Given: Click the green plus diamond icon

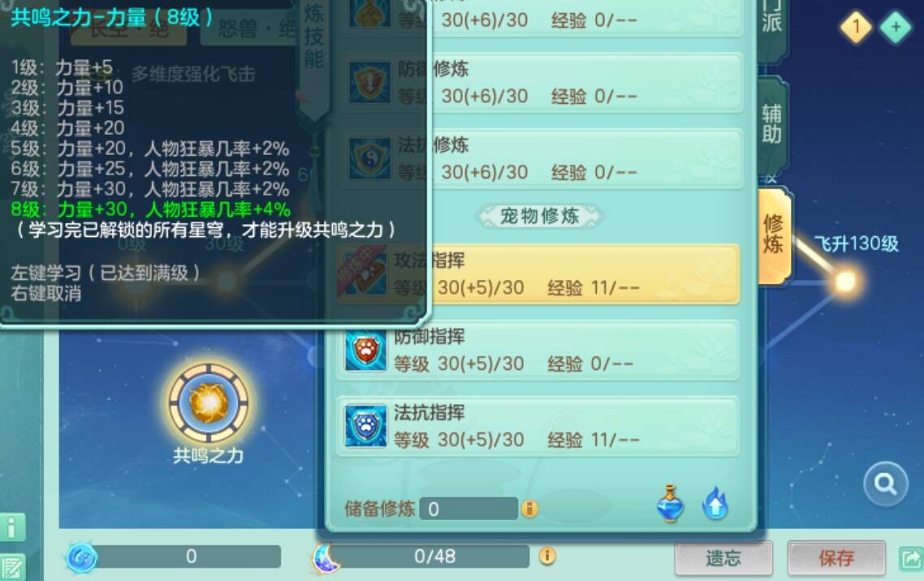Looking at the screenshot, I should [896, 27].
